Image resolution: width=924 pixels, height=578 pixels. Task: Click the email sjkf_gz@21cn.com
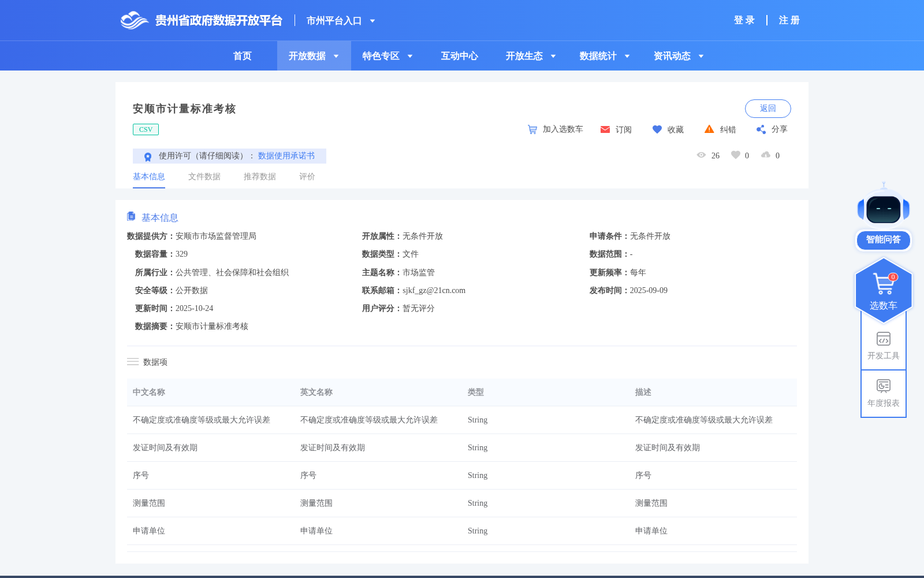tap(434, 291)
